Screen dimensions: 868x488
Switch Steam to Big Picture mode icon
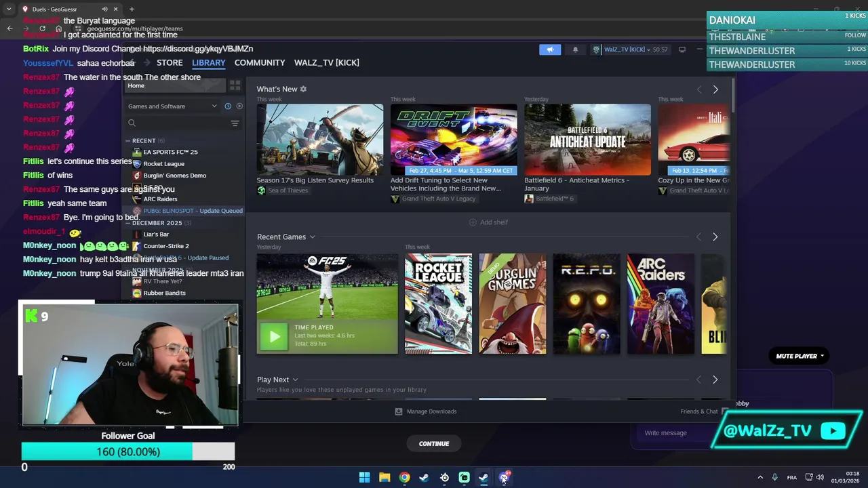coord(682,49)
